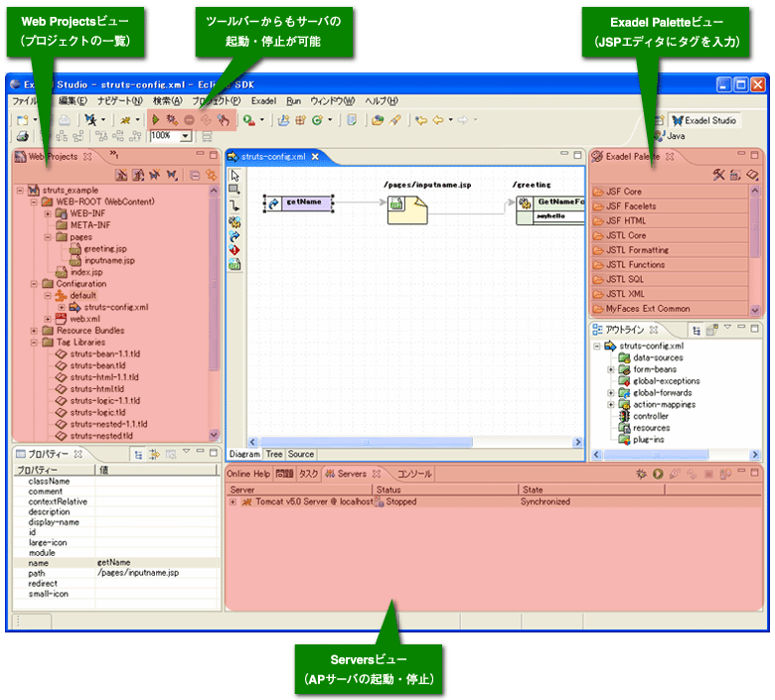
Task: Click the Exadel Studio perspective button
Action: (704, 120)
